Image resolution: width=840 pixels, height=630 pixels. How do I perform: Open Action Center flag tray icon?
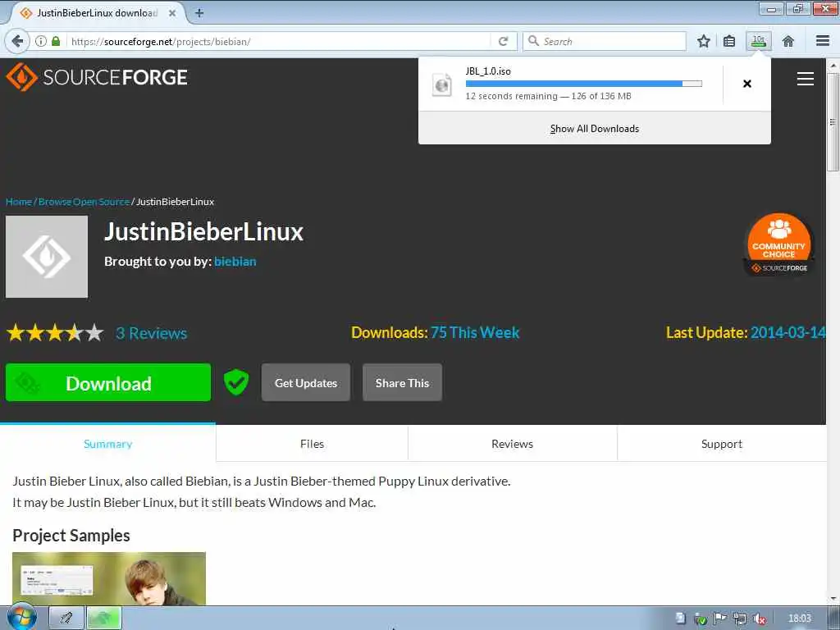(x=720, y=619)
